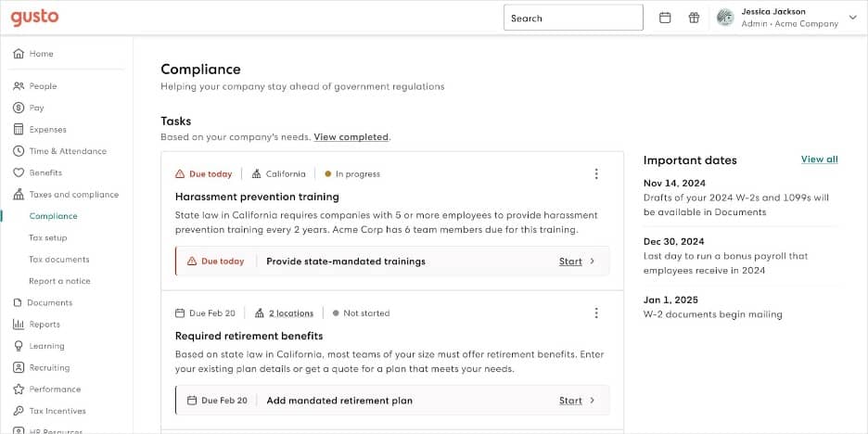
Task: Open the Gusto logo home link
Action: pos(35,18)
